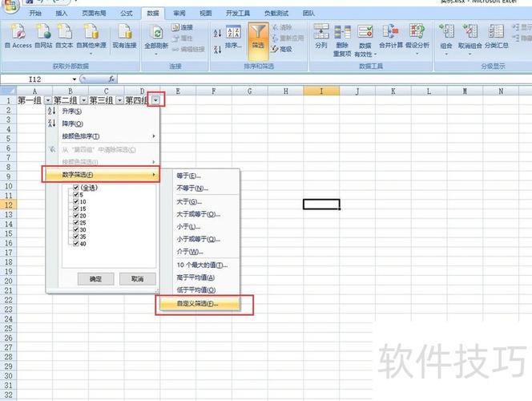Switch to the 页面布局 tab

click(94, 14)
